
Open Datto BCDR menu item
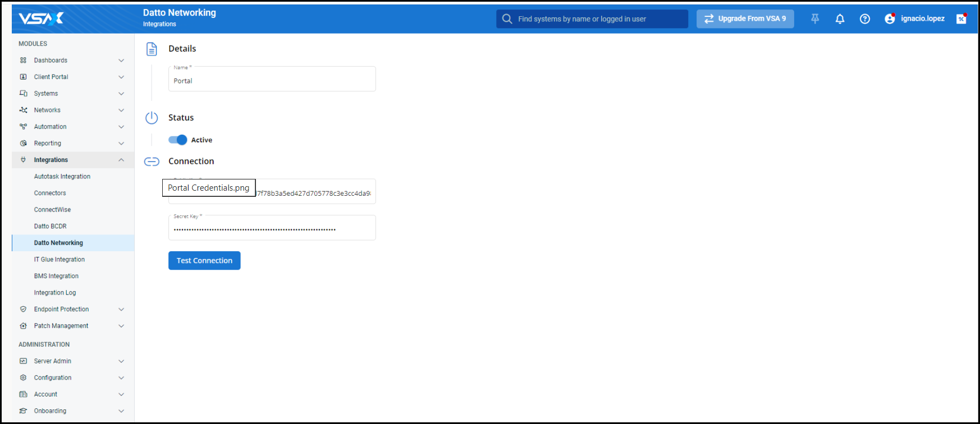(x=73, y=226)
